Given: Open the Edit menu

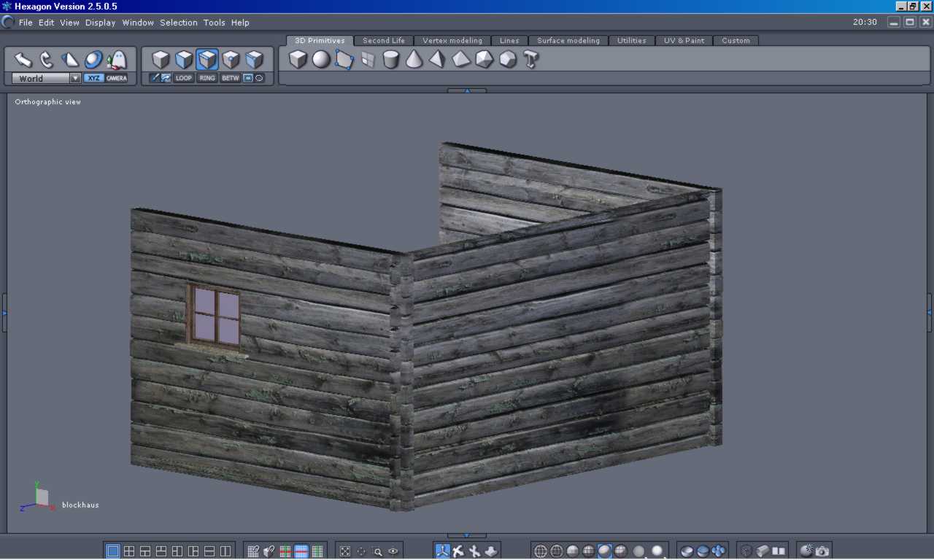Looking at the screenshot, I should [47, 23].
